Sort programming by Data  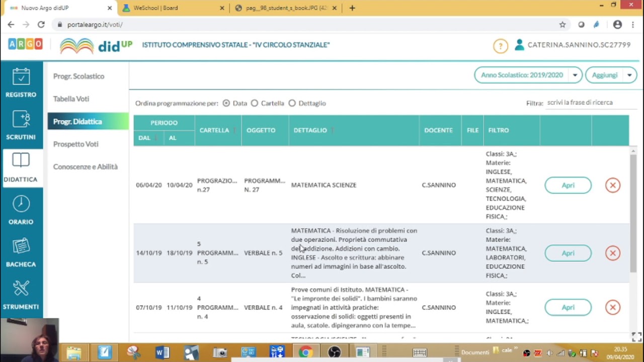click(x=226, y=103)
